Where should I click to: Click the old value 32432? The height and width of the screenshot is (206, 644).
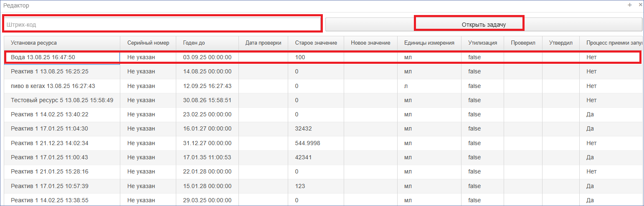pyautogui.click(x=303, y=128)
